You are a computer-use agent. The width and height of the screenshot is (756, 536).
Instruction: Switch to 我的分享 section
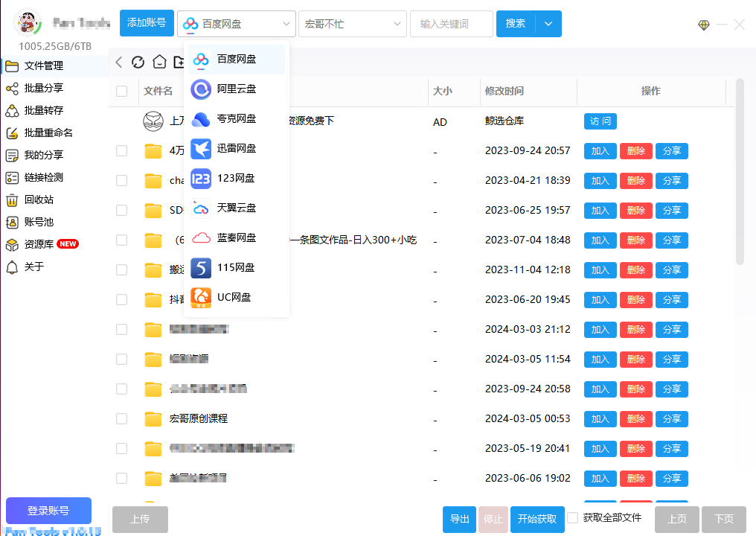coord(45,155)
